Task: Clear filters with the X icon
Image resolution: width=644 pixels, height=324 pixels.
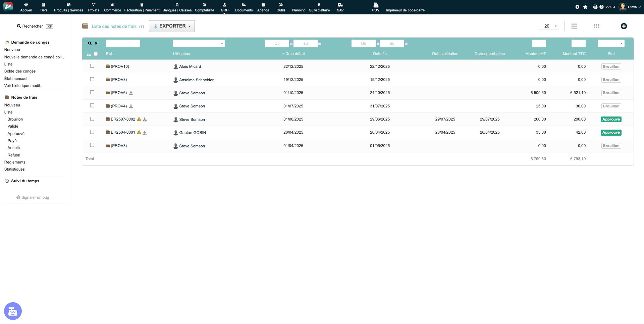Action: click(x=96, y=43)
